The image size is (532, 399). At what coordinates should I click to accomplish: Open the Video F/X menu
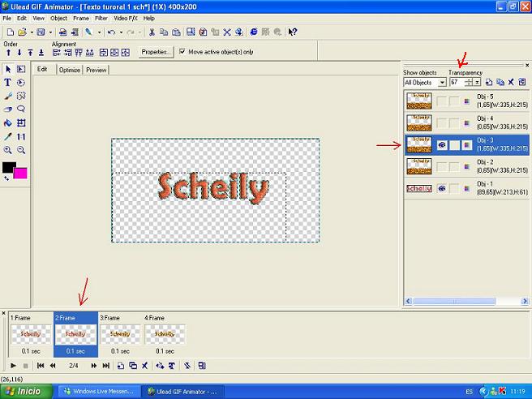(126, 19)
